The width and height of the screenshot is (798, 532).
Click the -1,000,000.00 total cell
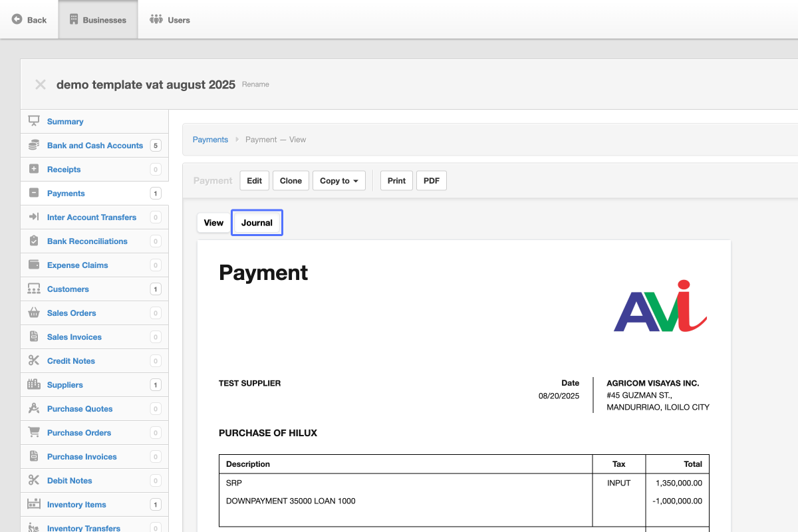pyautogui.click(x=677, y=501)
